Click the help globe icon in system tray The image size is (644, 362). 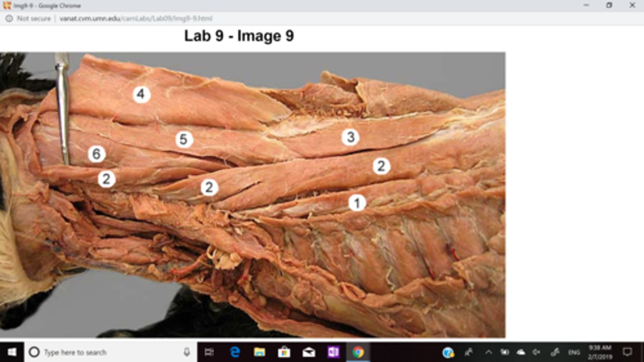[448, 353]
